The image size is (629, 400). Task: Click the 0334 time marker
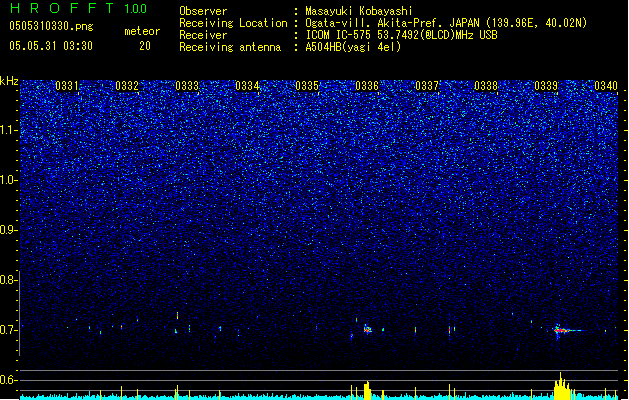pos(247,86)
